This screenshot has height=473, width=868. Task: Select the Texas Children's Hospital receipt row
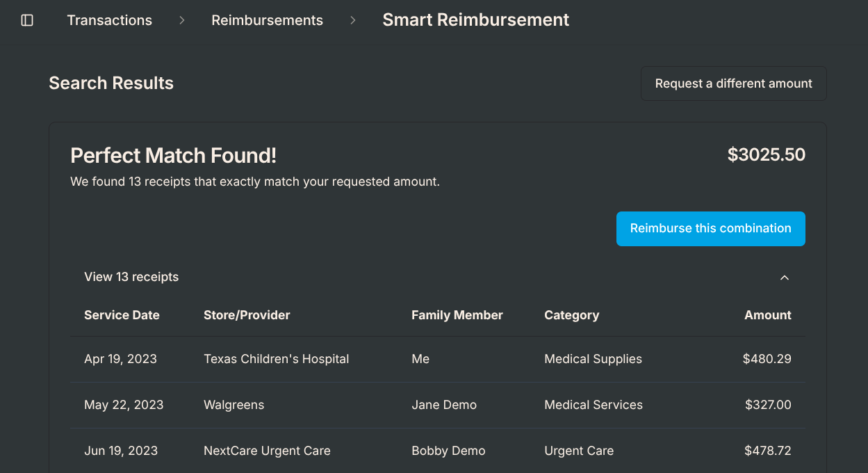[x=438, y=359]
